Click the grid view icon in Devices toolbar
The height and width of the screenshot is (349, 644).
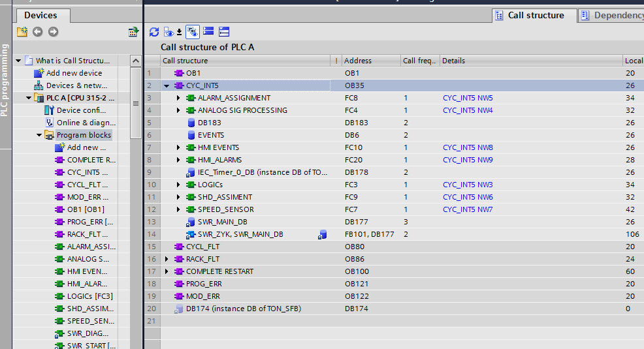click(133, 31)
